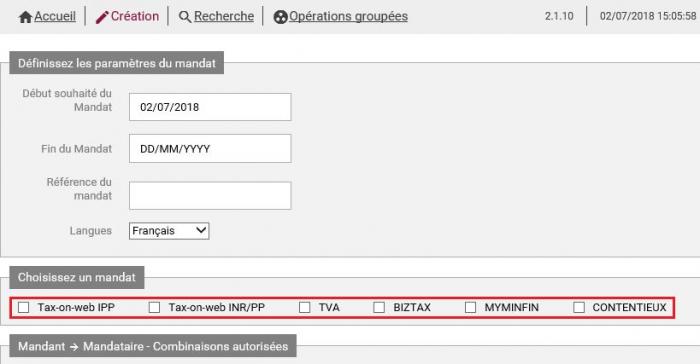Click the version number 2.1.10
The image size is (700, 364).
point(559,16)
